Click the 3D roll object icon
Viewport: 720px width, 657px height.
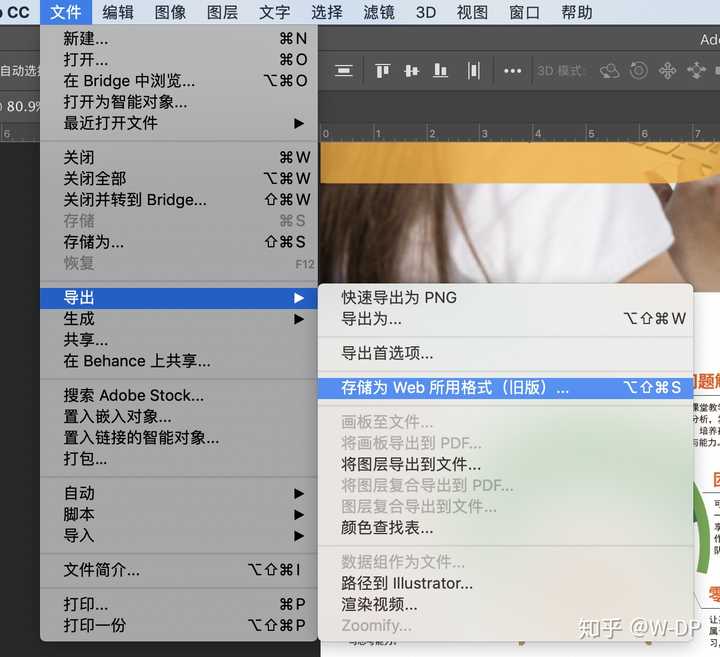coord(639,71)
